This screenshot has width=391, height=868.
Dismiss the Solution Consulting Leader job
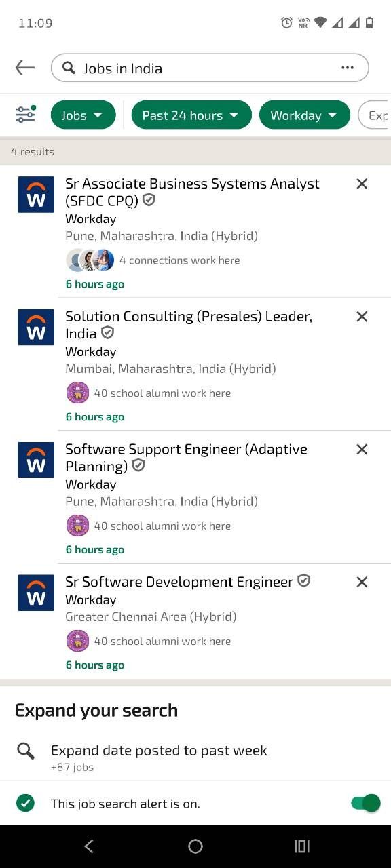(362, 317)
